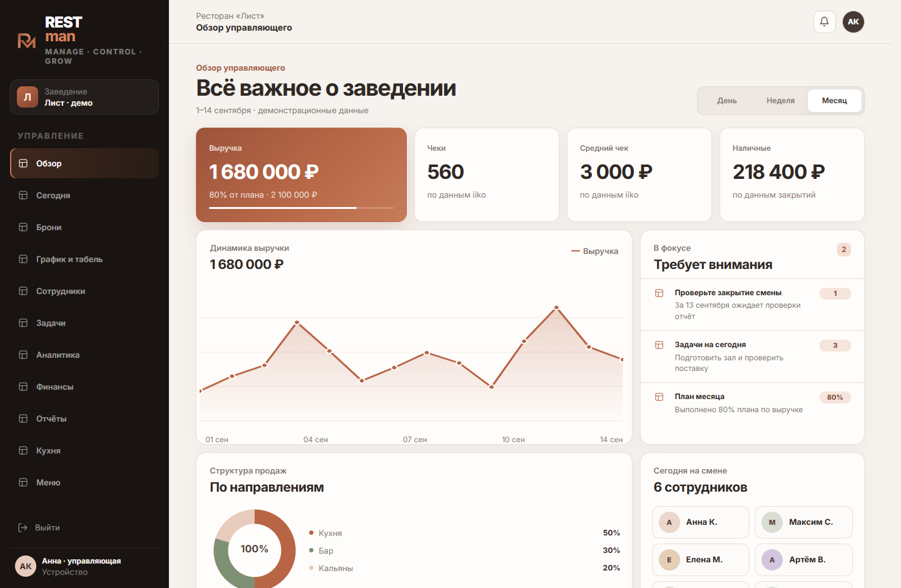The image size is (901, 588).
Task: Click icon beside Задачи на сегодня
Action: click(659, 345)
